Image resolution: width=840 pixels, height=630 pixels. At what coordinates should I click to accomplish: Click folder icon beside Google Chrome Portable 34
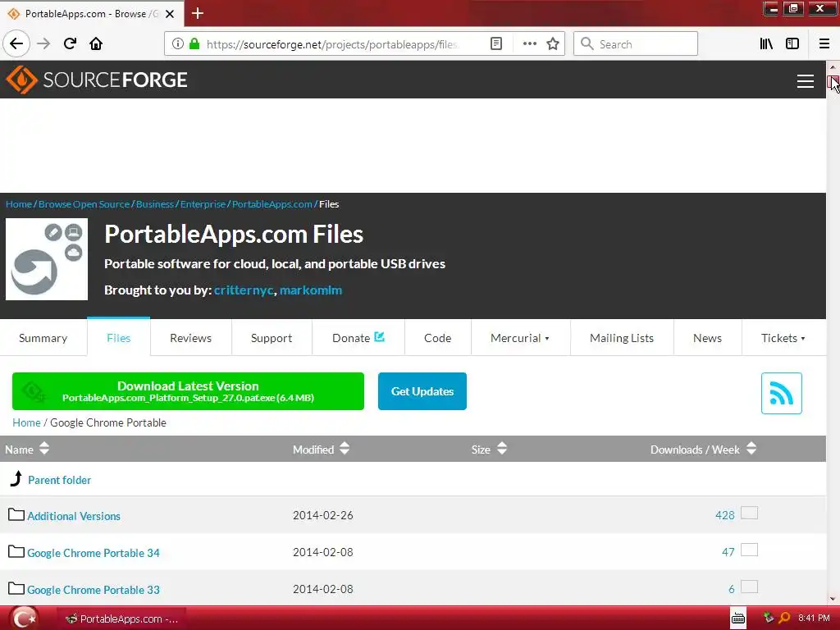pyautogui.click(x=16, y=552)
